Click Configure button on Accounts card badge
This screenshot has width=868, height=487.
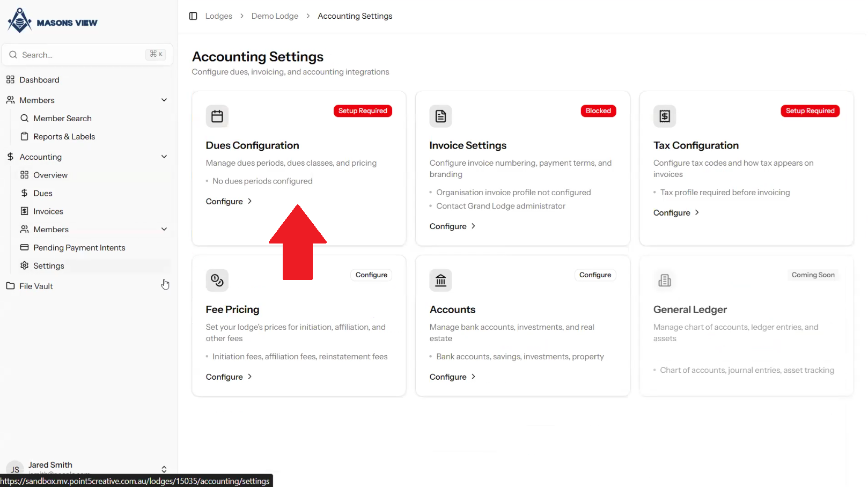click(595, 275)
